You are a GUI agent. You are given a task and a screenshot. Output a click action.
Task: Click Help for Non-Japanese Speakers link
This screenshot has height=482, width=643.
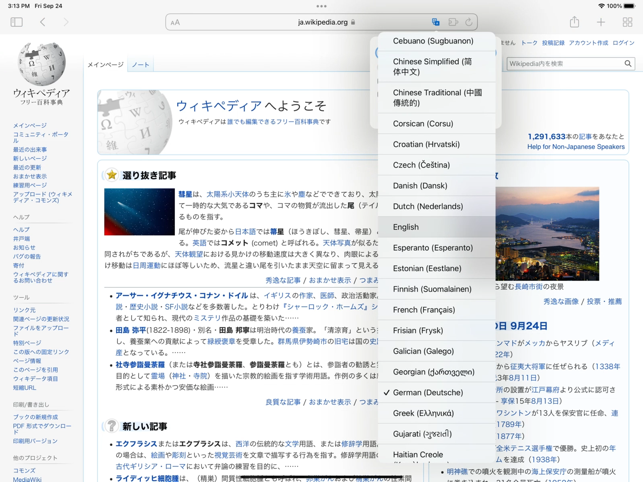pos(576,147)
